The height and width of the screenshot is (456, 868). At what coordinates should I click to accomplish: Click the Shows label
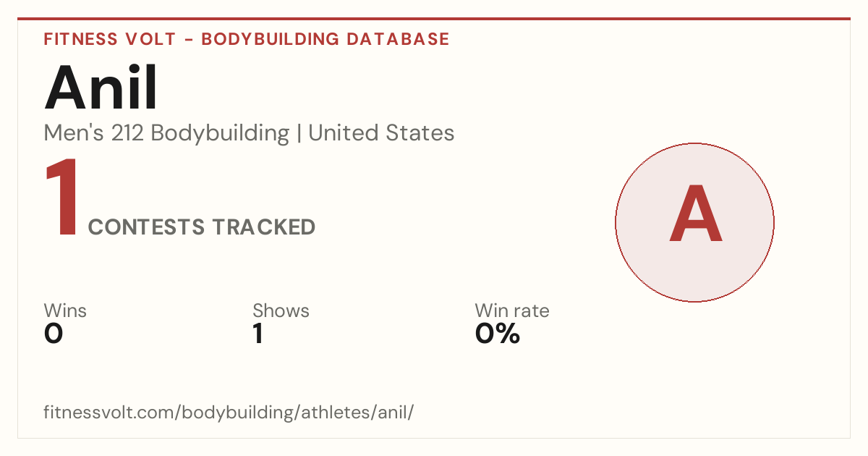tap(281, 311)
